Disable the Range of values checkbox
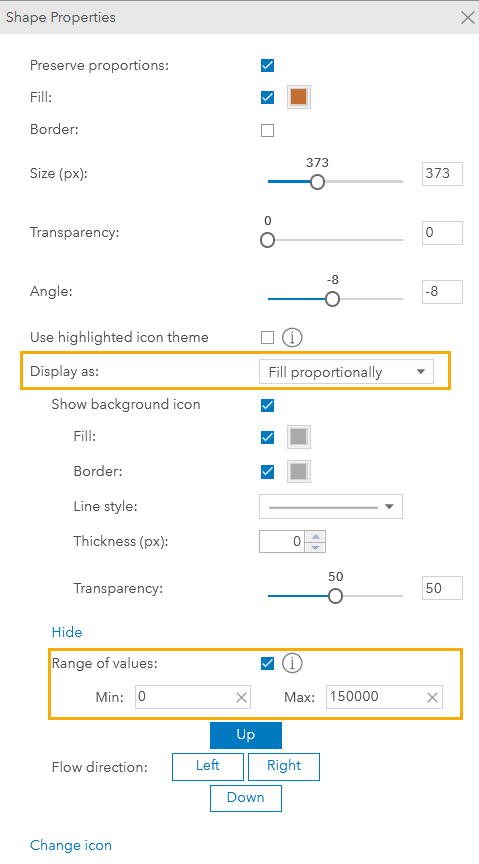Image resolution: width=479 pixels, height=864 pixels. click(x=267, y=663)
